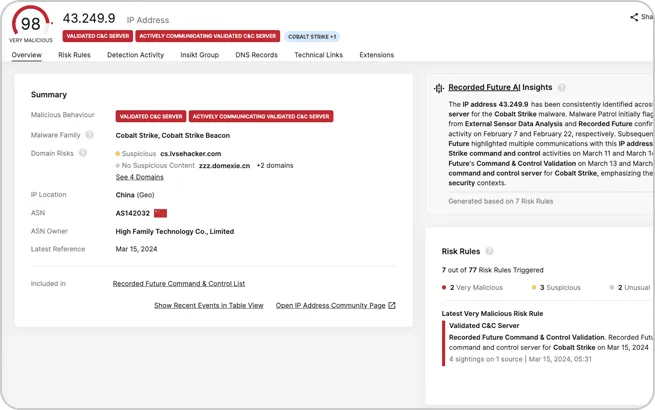Viewport: 655px width, 410px height.
Task: Open the DNS Records tab
Action: click(x=256, y=55)
